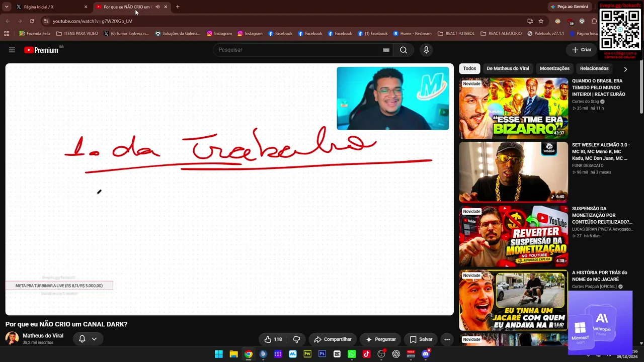Click the Compartilhar share button

pos(333,339)
